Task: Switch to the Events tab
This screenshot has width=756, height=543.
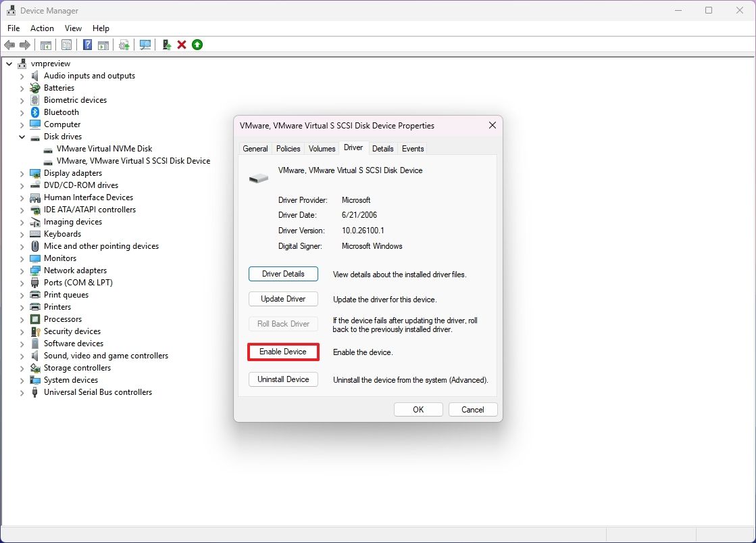Action: coord(412,148)
